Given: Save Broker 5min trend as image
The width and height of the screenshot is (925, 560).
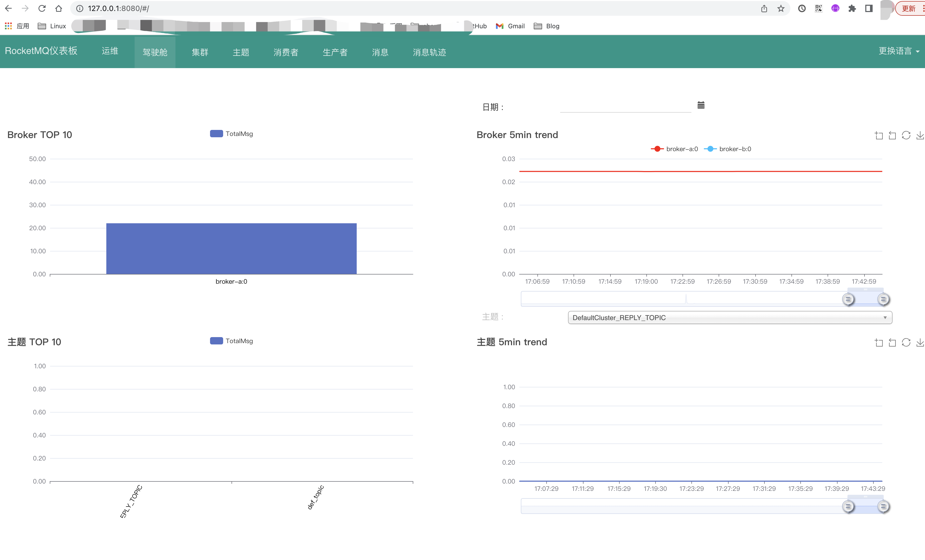Looking at the screenshot, I should coord(920,135).
